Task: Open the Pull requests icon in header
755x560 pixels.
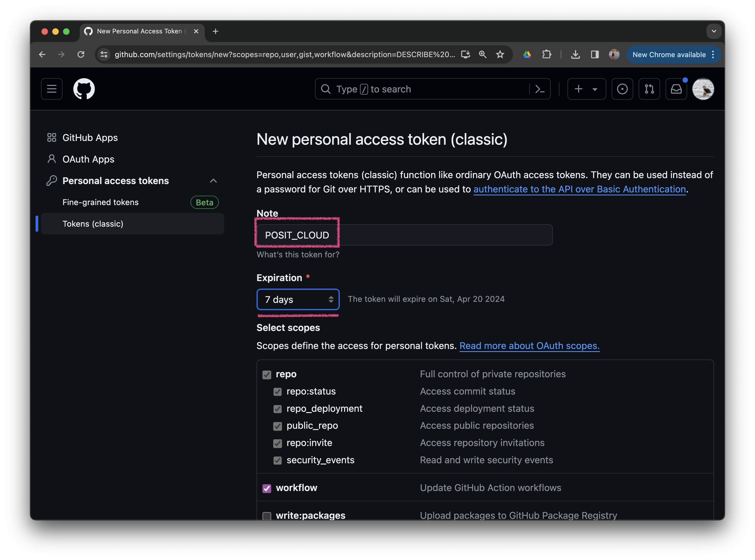Action: (x=649, y=89)
